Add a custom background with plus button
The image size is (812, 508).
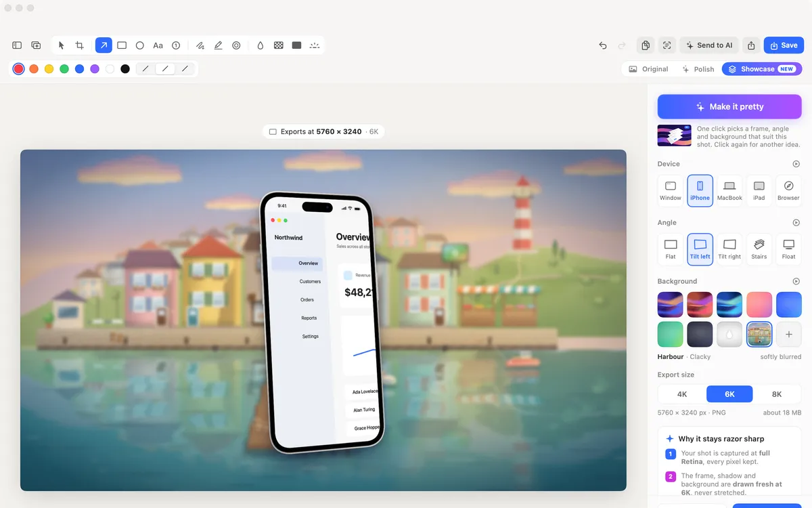[x=789, y=334]
